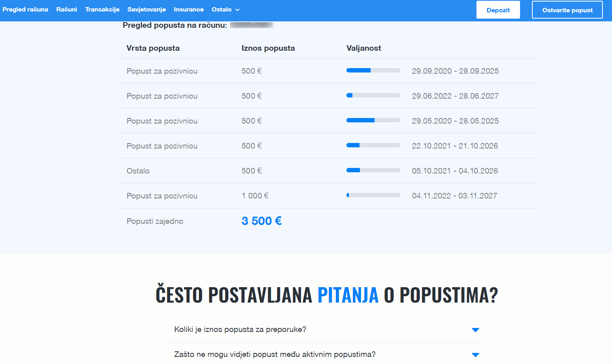Open the Ostalo navigation dropdown
The height and width of the screenshot is (364, 612).
[226, 9]
